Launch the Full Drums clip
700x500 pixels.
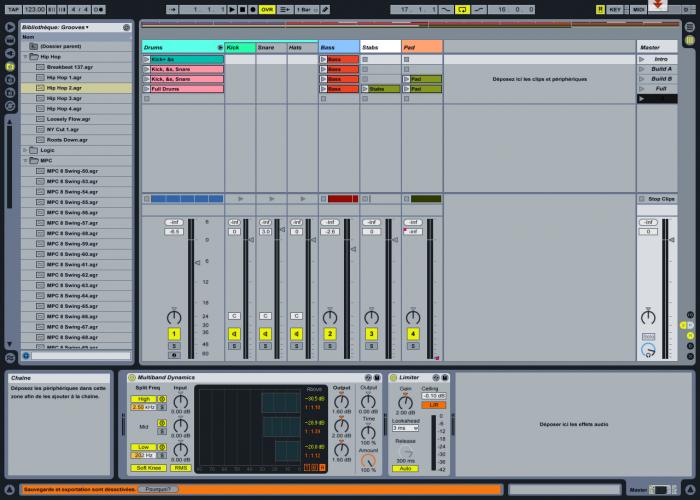pyautogui.click(x=146, y=89)
